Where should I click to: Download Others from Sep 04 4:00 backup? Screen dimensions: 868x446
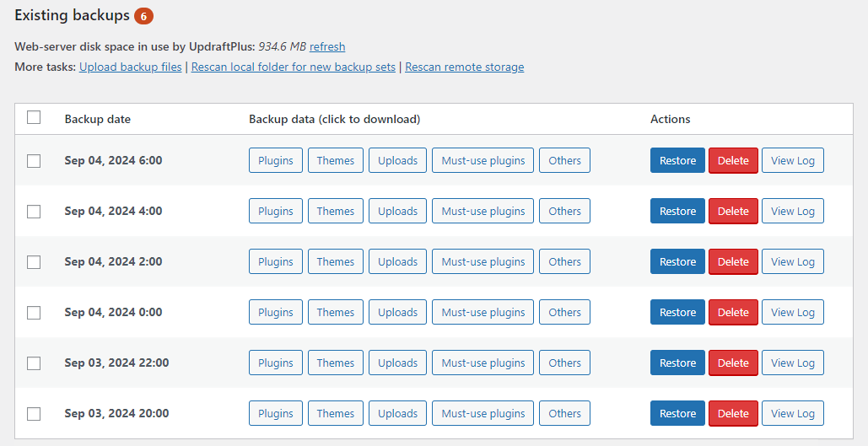564,211
